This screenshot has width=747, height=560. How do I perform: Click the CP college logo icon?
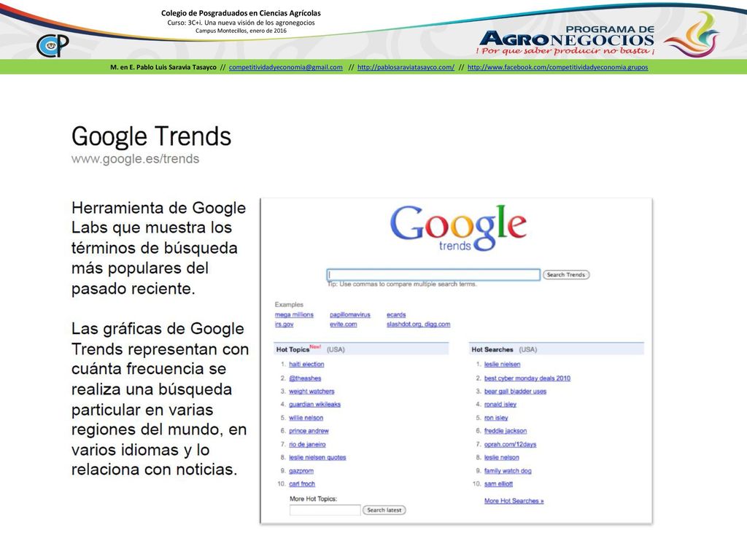[53, 46]
